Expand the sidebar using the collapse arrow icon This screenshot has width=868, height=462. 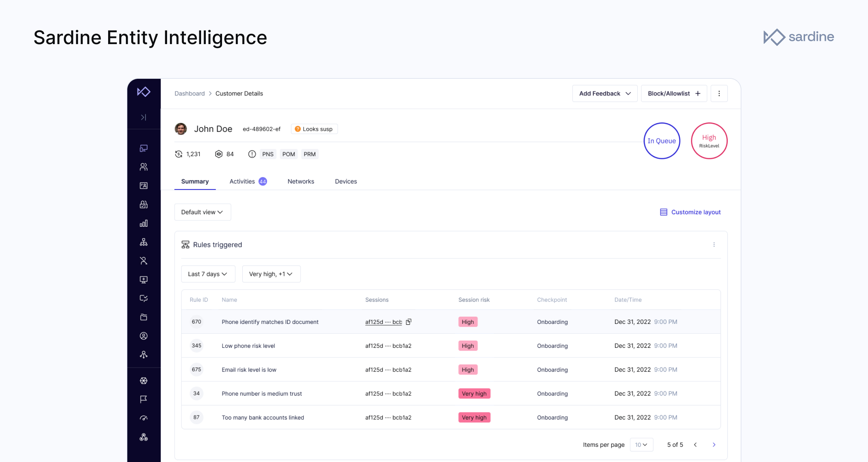(x=144, y=117)
